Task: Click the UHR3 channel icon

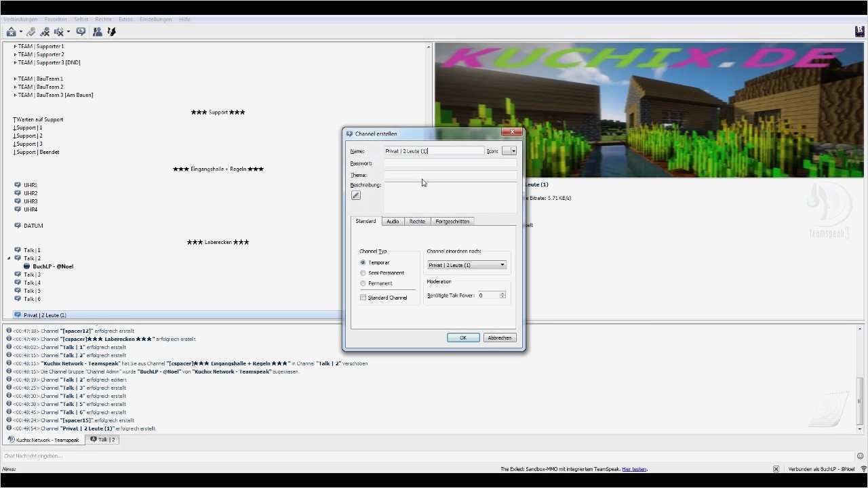Action: point(18,201)
